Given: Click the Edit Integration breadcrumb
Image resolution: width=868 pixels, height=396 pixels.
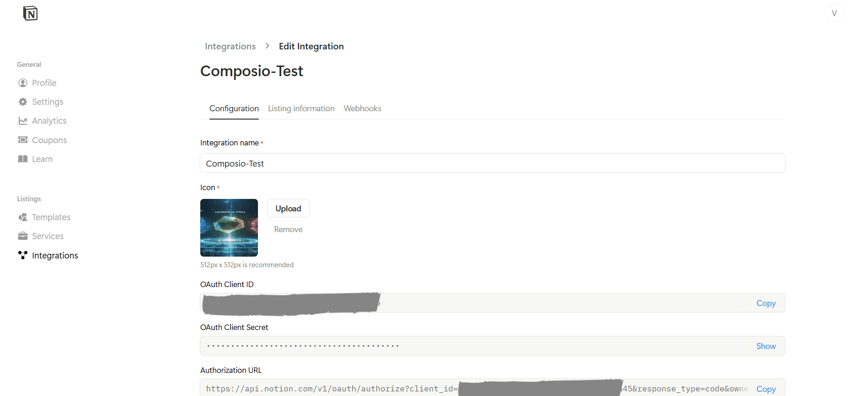Looking at the screenshot, I should (x=311, y=46).
